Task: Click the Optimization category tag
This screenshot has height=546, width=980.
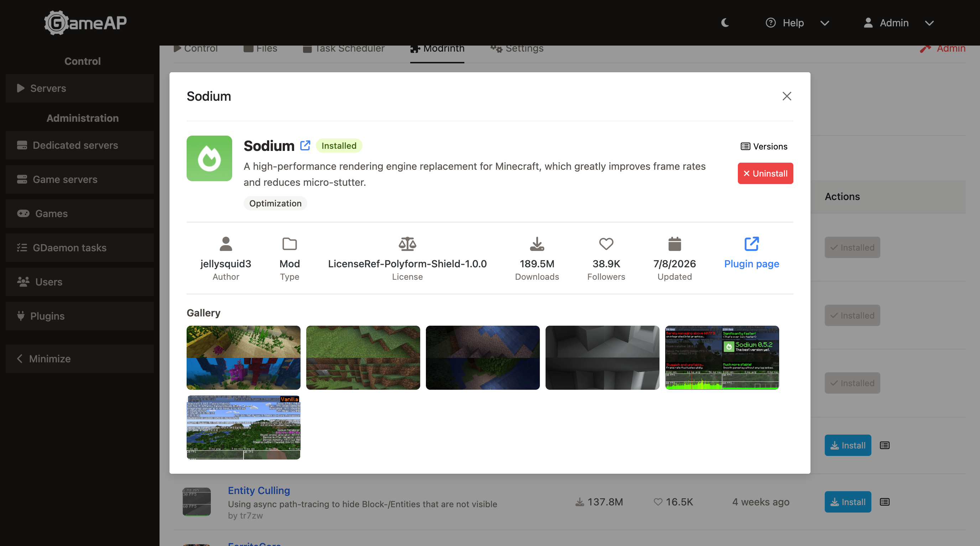Action: pos(275,204)
